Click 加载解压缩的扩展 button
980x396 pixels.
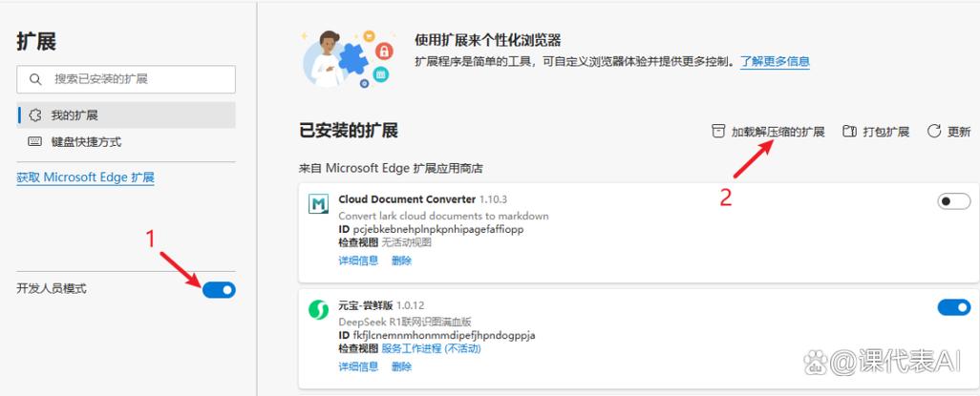(x=768, y=131)
